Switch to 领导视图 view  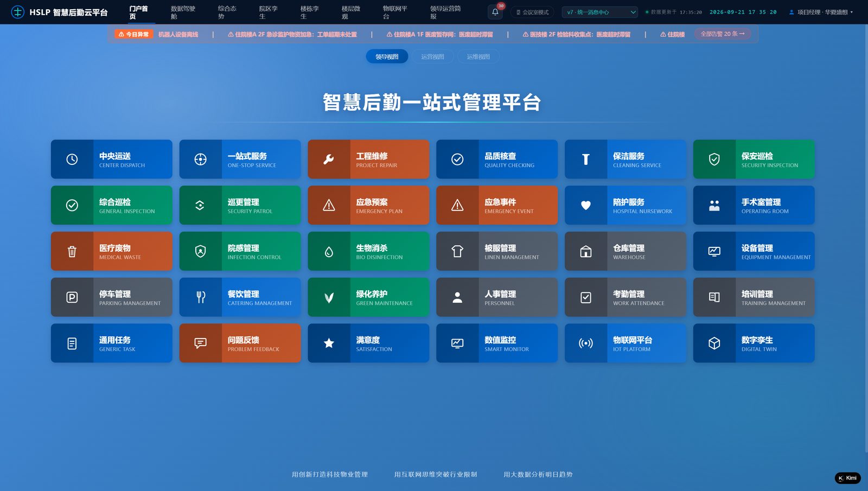pyautogui.click(x=387, y=56)
